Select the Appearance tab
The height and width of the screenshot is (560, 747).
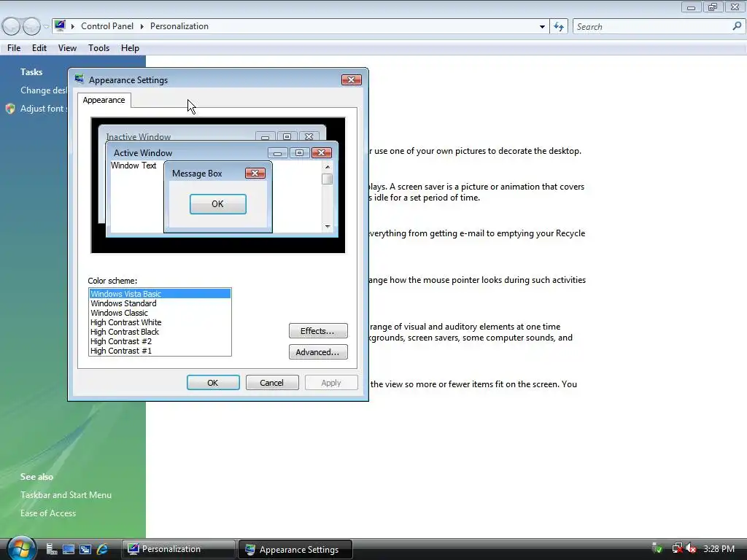(x=104, y=100)
